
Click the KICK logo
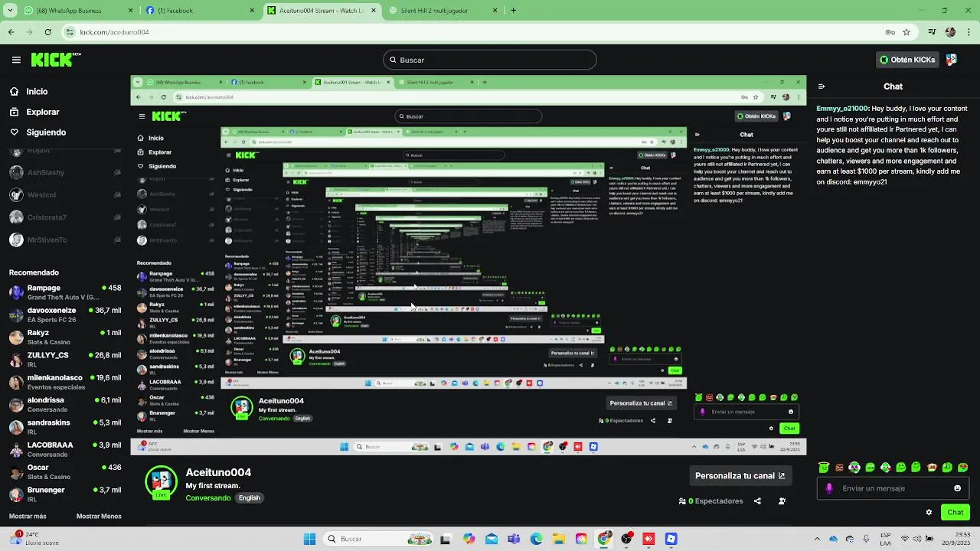[x=56, y=60]
